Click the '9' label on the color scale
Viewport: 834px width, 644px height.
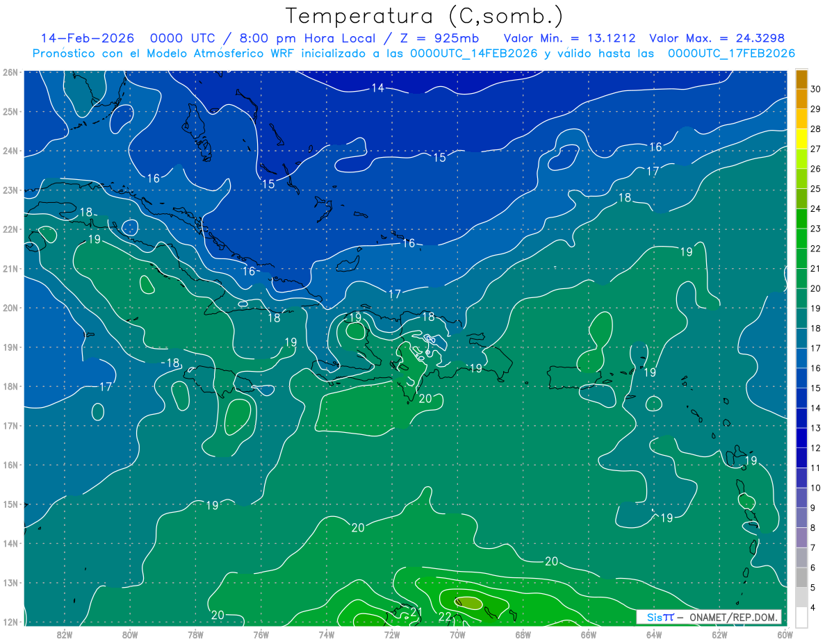[814, 509]
